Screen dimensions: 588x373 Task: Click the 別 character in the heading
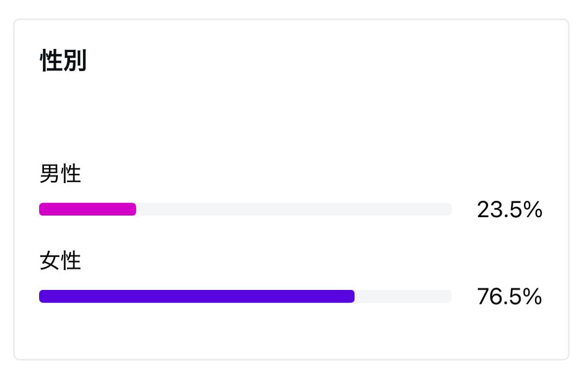tap(75, 60)
